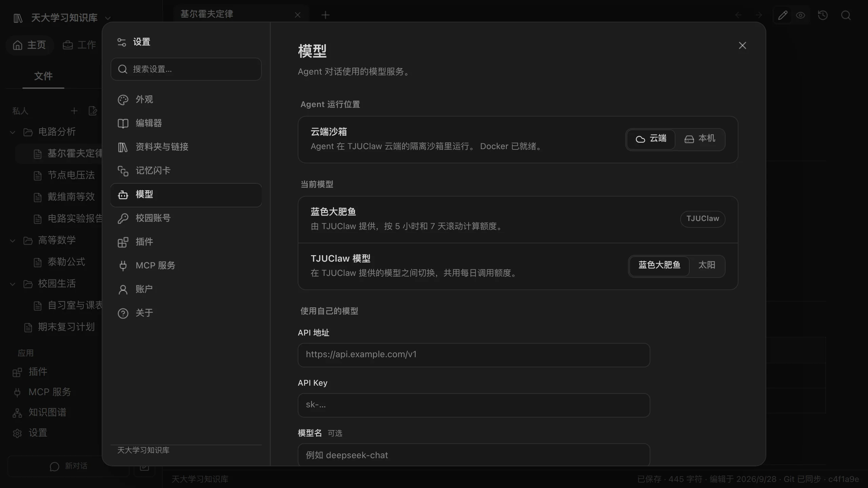This screenshot has height=488, width=868.
Task: Click the robot icon beside 模型
Action: tap(123, 195)
